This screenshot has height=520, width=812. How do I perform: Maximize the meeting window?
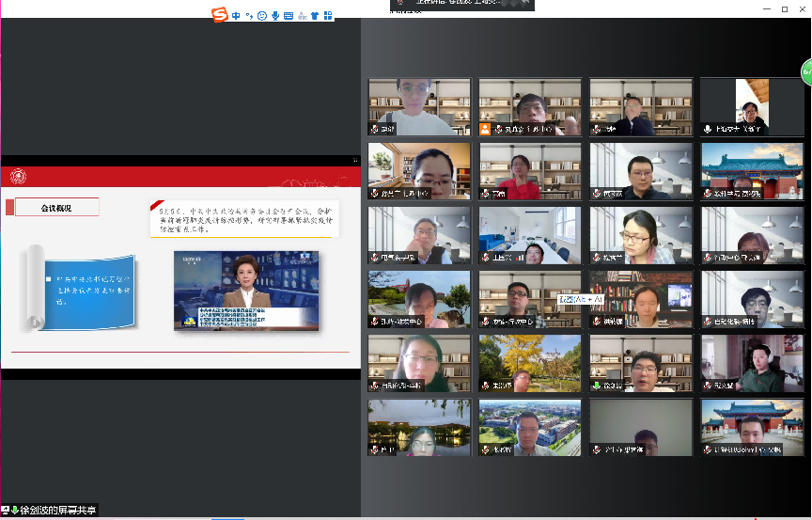785,8
